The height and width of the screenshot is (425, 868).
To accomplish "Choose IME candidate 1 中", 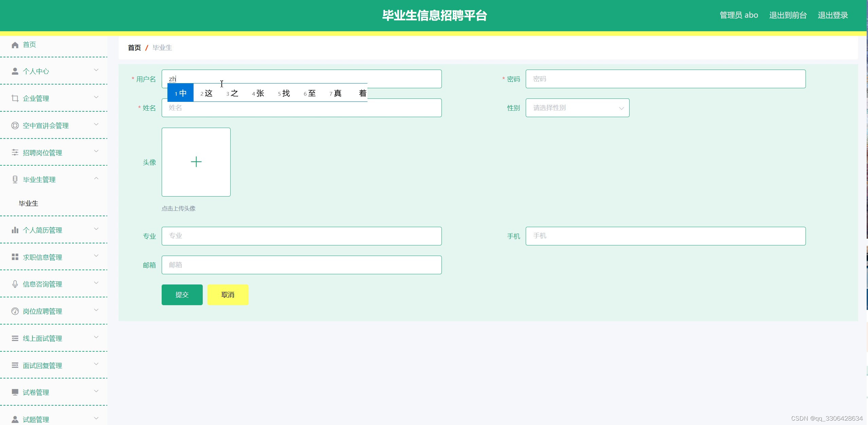I will pos(181,93).
